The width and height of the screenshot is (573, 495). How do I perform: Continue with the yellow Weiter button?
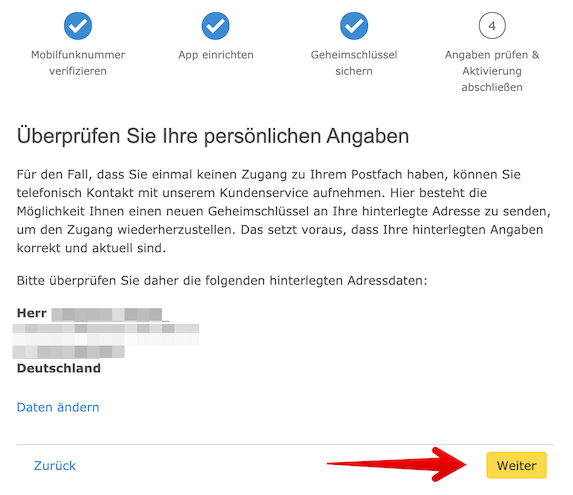pos(516,465)
